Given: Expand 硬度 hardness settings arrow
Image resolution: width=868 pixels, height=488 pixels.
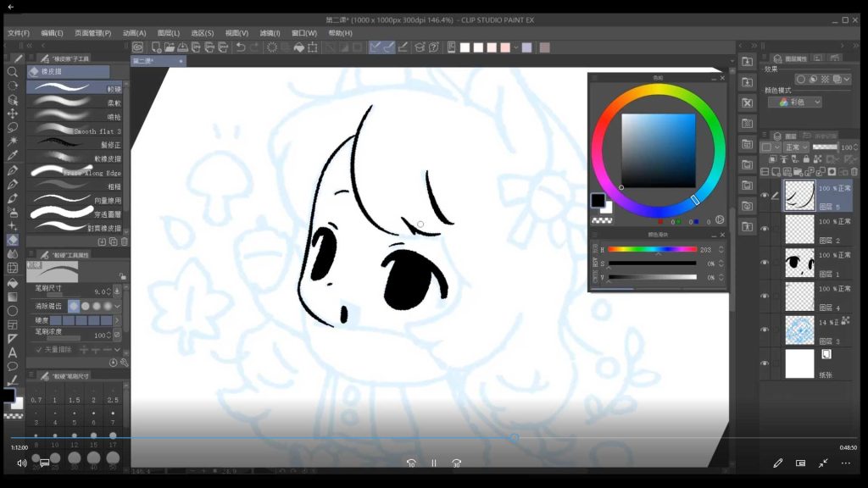Looking at the screenshot, I should (117, 320).
